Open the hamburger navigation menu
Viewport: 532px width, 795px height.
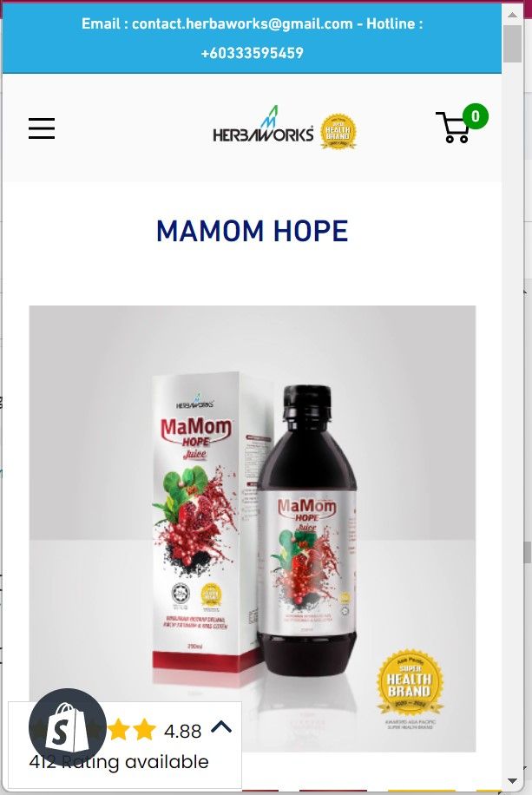(x=42, y=128)
